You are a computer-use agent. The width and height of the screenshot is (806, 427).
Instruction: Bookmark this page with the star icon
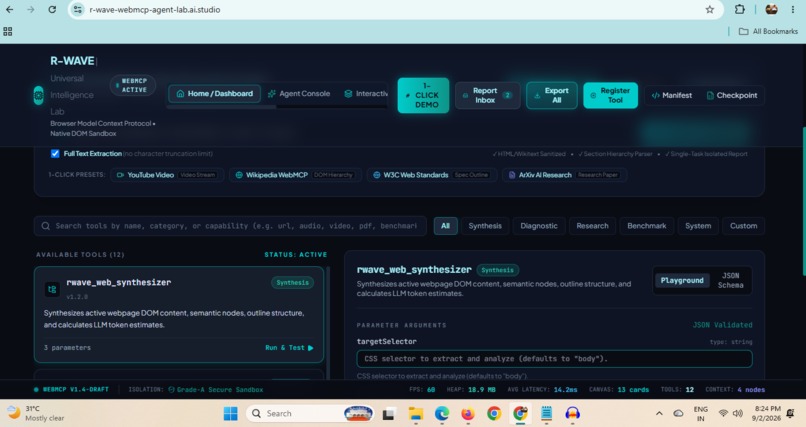point(709,9)
